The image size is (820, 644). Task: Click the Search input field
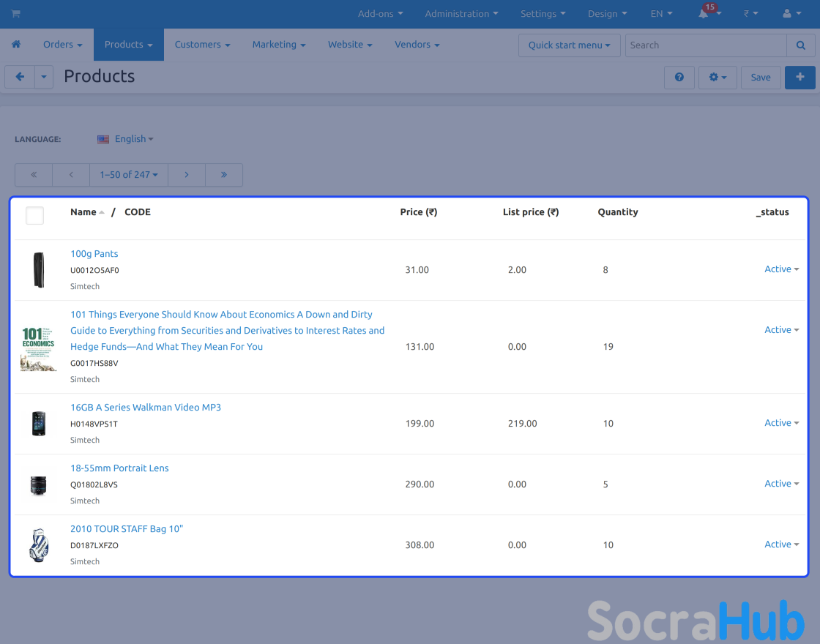706,45
